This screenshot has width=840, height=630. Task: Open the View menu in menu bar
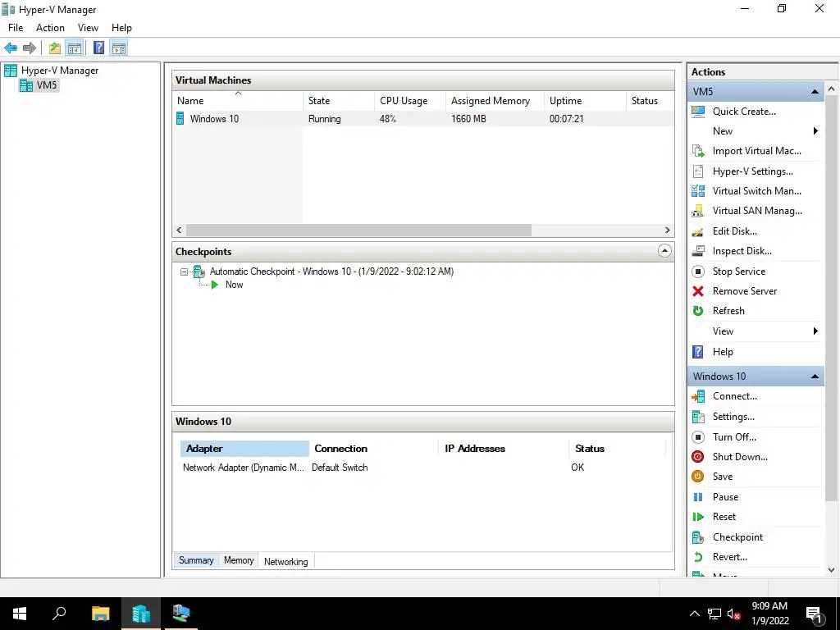[88, 28]
